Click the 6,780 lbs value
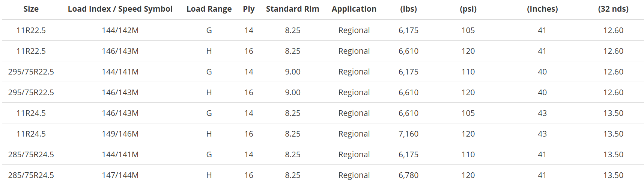The width and height of the screenshot is (644, 187). click(x=408, y=175)
